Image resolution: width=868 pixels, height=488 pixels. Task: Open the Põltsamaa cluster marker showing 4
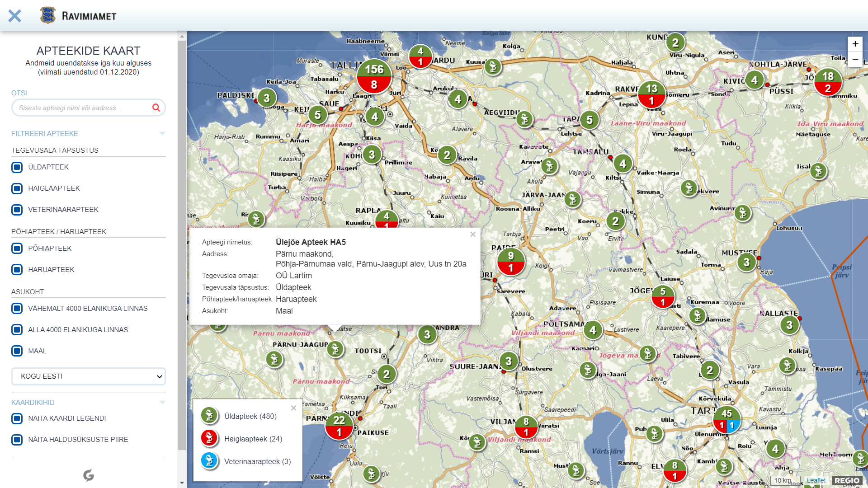(593, 330)
